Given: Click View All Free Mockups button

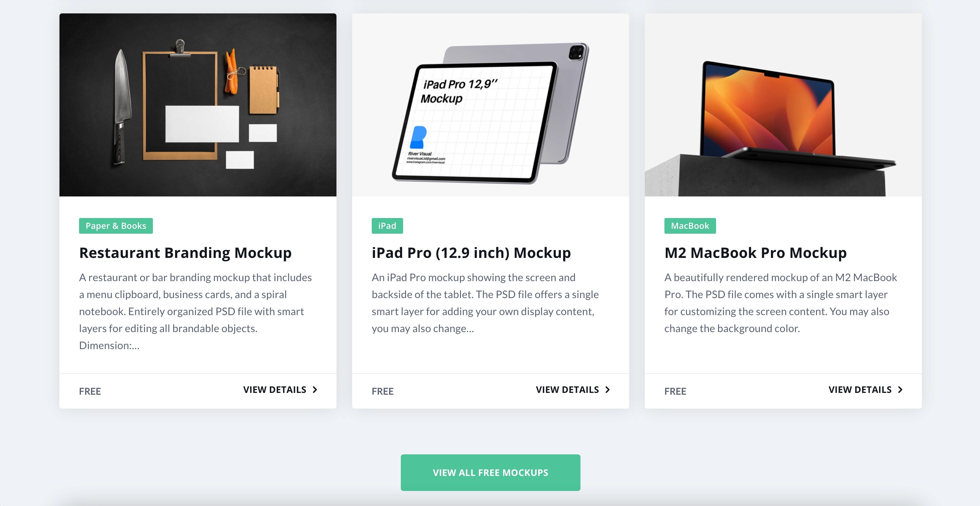Looking at the screenshot, I should click(x=490, y=472).
